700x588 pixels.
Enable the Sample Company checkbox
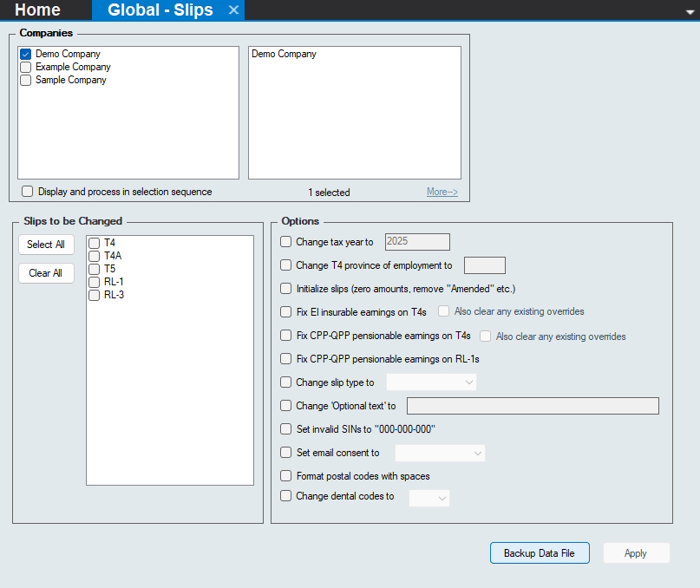pyautogui.click(x=26, y=80)
